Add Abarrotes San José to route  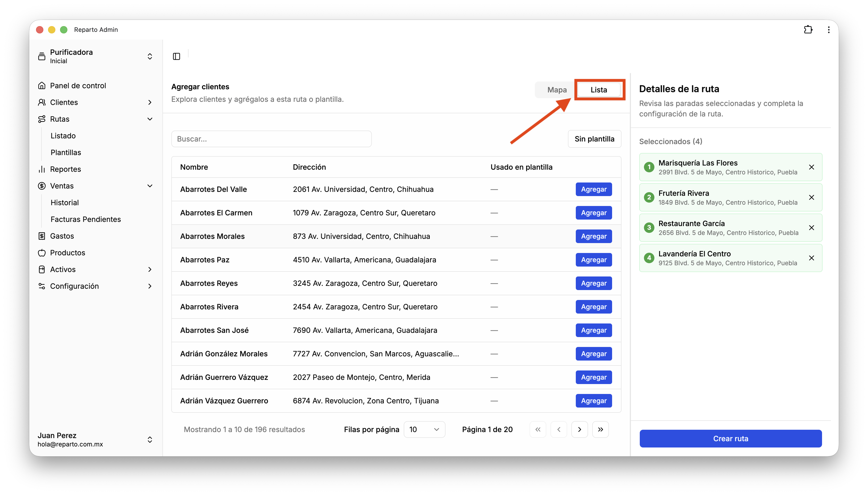(594, 330)
